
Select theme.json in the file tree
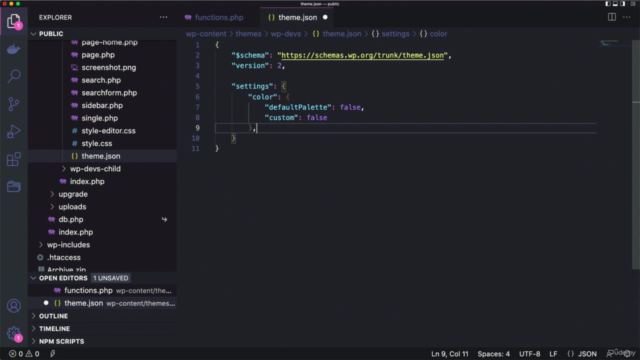[x=101, y=156]
